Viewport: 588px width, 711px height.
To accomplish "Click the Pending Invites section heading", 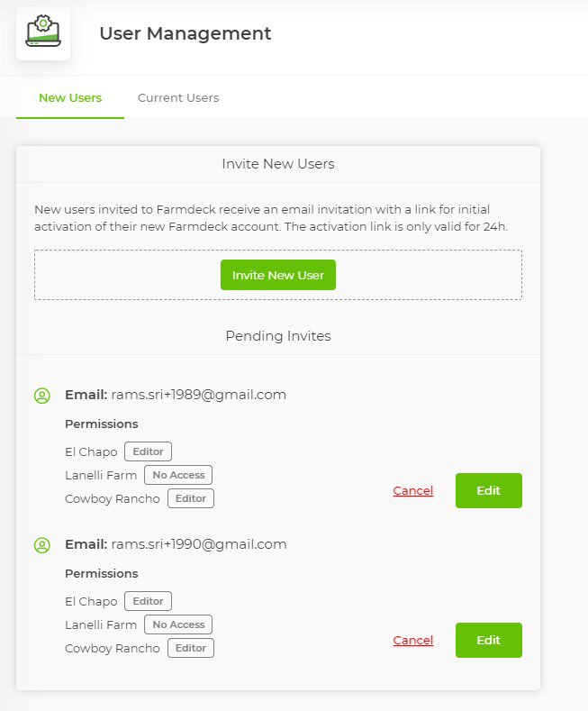I will coord(278,336).
